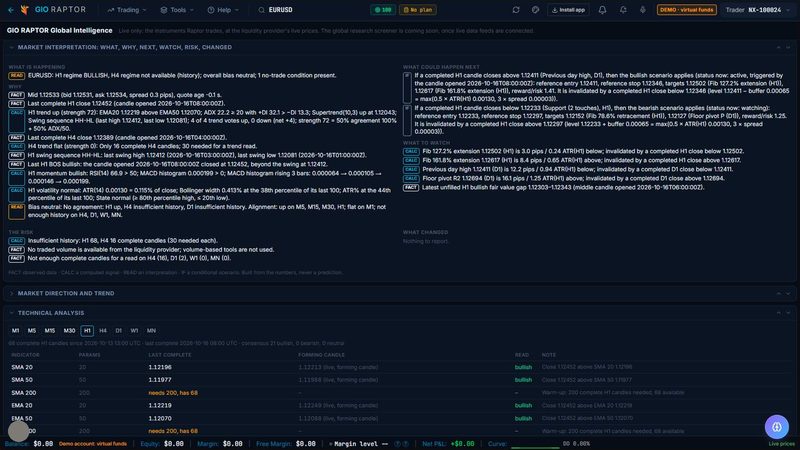Click the Install app button
Image resolution: width=800 pixels, height=450 pixels.
[568, 10]
